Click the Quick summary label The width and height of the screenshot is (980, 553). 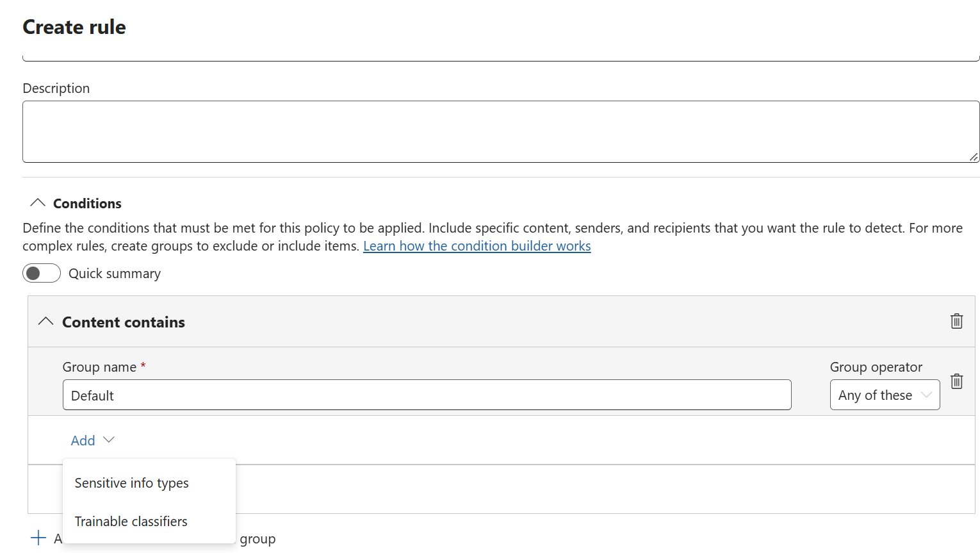coord(115,274)
